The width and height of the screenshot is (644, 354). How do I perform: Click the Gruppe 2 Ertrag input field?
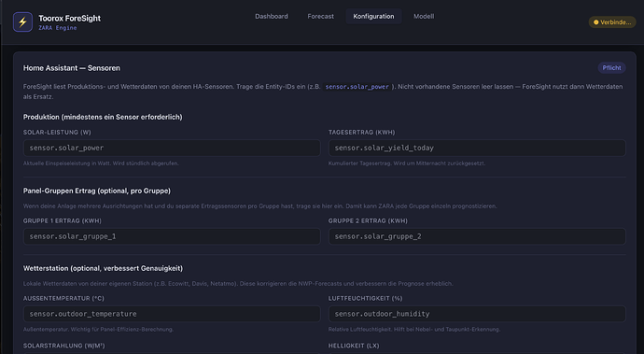[x=477, y=236]
